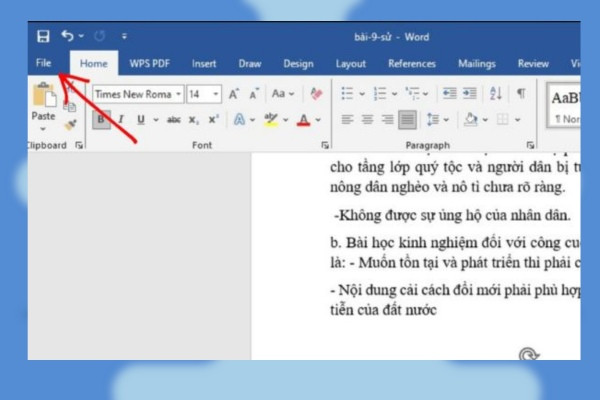The width and height of the screenshot is (600, 400).
Task: Switch to the Layout tab
Action: [351, 64]
